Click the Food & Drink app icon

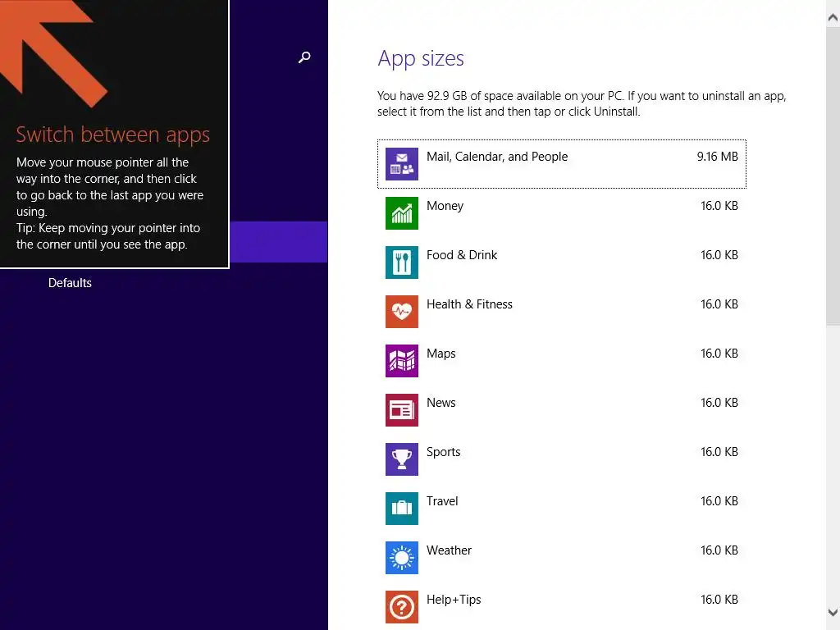coord(402,262)
